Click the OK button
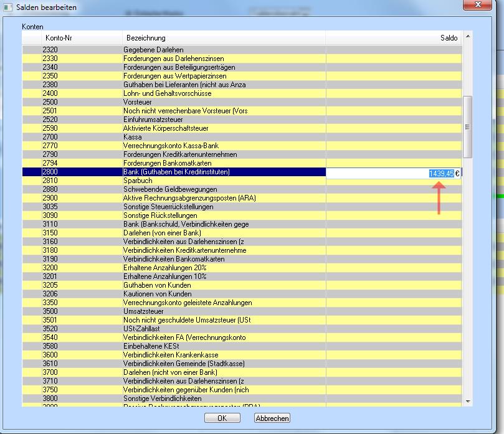Viewport: 504px width, 434px height. pos(222,418)
